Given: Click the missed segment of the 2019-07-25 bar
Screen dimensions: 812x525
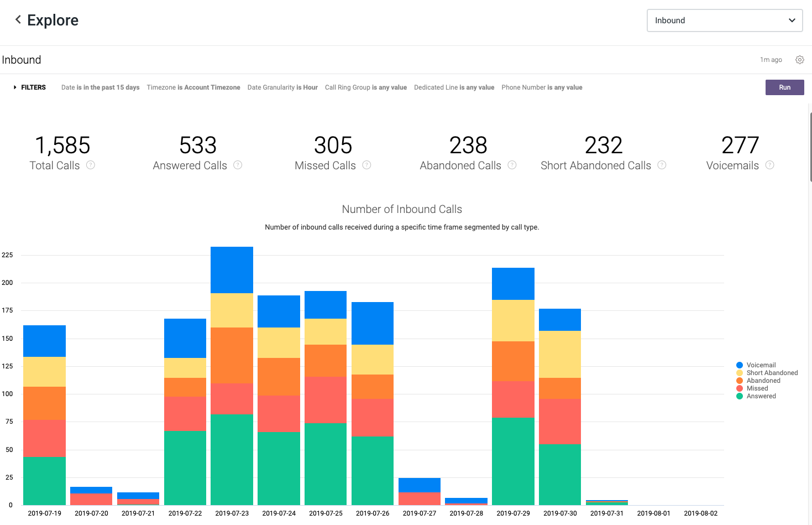Looking at the screenshot, I should pos(326,400).
